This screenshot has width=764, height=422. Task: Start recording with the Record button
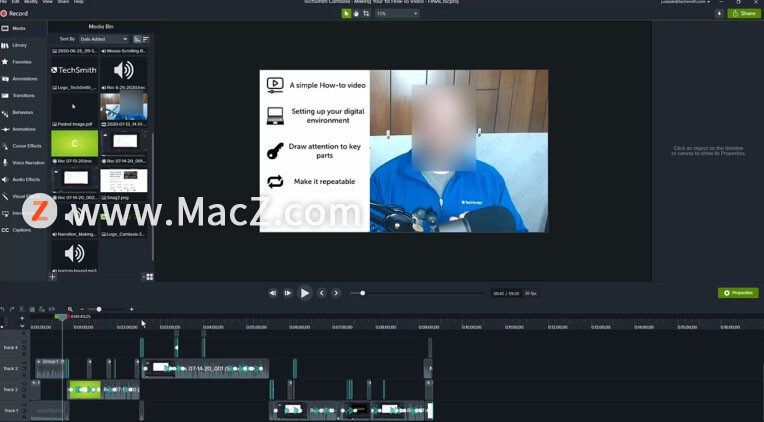click(14, 14)
